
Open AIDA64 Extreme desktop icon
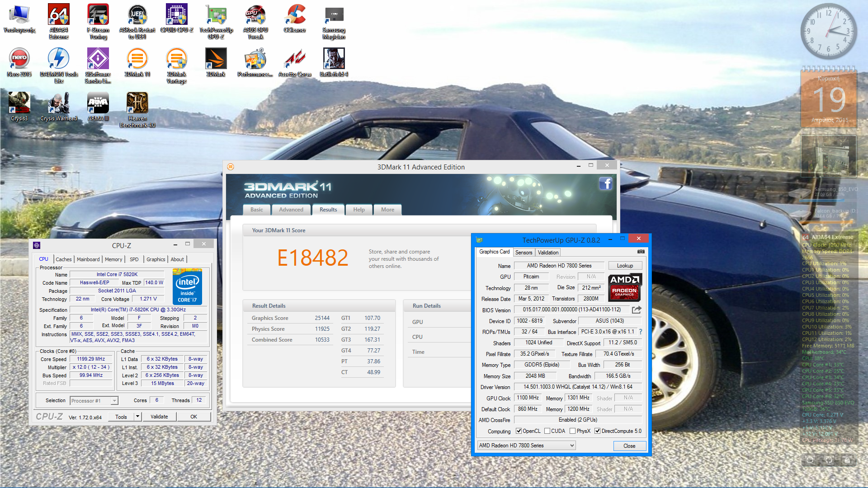point(59,21)
